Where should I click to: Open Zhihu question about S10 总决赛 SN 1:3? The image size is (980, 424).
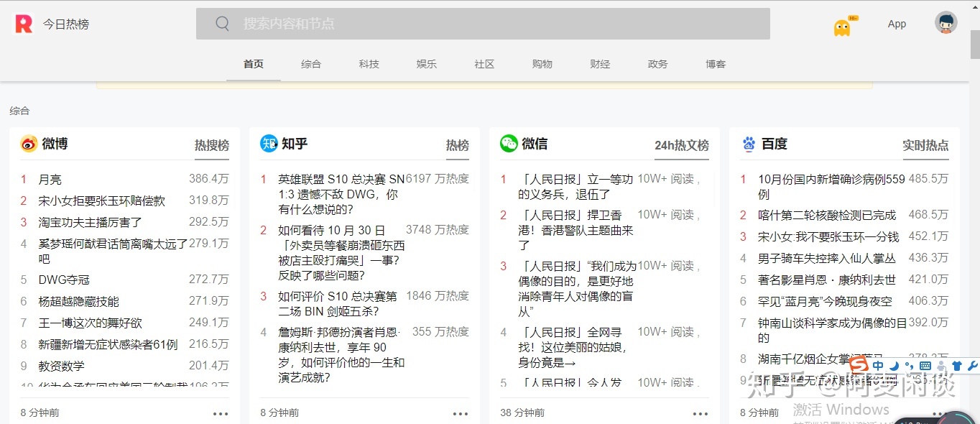coord(341,194)
